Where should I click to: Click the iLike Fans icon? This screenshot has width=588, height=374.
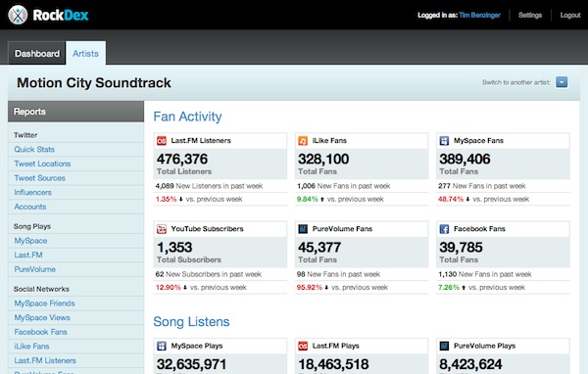point(303,141)
